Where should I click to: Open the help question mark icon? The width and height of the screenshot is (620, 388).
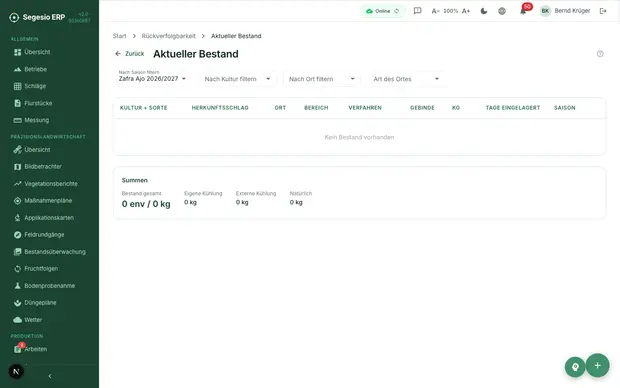pos(600,54)
